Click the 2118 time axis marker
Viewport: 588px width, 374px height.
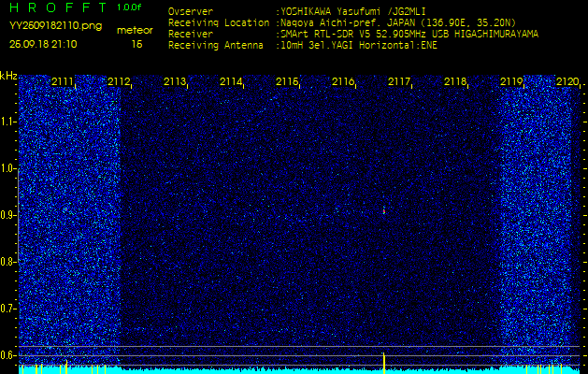point(455,81)
